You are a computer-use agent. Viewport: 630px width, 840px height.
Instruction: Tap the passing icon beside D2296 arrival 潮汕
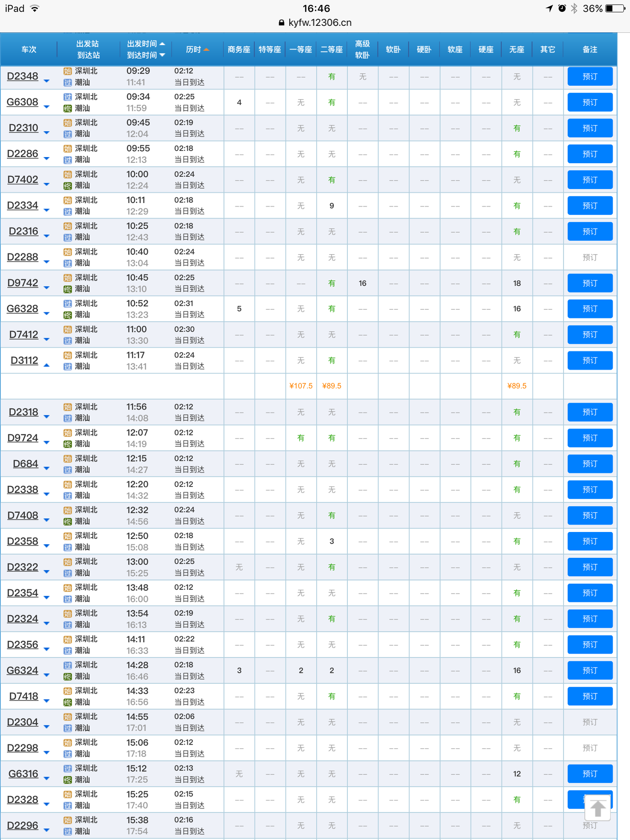click(x=67, y=832)
